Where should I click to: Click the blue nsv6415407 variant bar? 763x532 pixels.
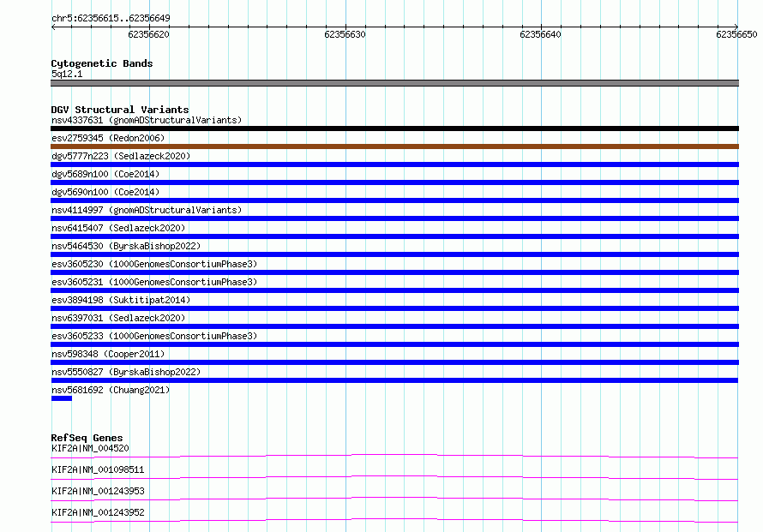394,236
